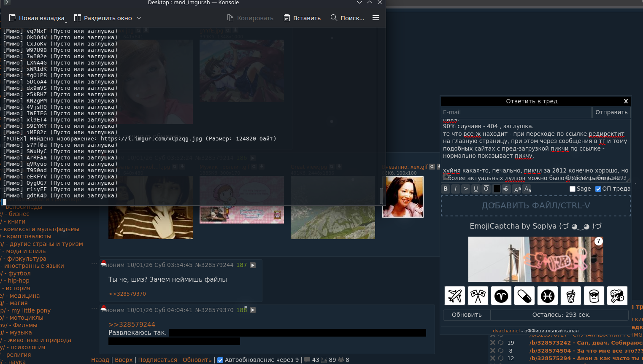Viewport: 643px width, 364px height.
Task: Remove favorite thread /b/328574504 with the X
Action: (x=492, y=351)
